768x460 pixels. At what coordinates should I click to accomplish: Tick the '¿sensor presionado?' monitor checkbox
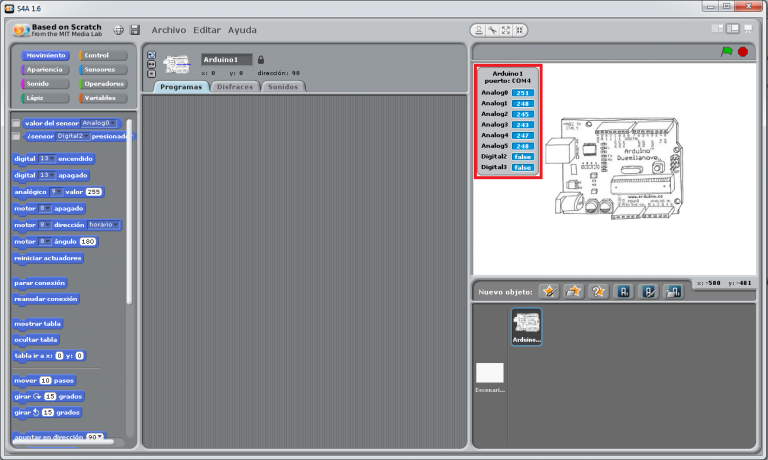pos(16,136)
